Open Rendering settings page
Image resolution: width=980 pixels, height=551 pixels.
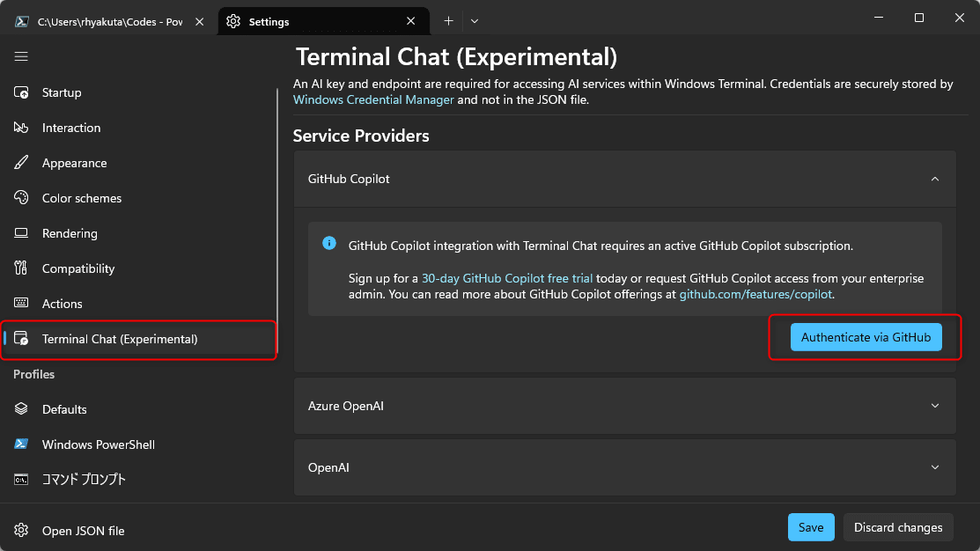pos(139,233)
